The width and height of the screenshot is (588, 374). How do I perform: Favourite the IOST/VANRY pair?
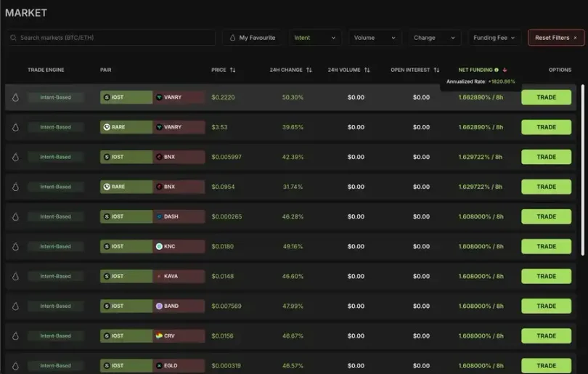tap(15, 97)
